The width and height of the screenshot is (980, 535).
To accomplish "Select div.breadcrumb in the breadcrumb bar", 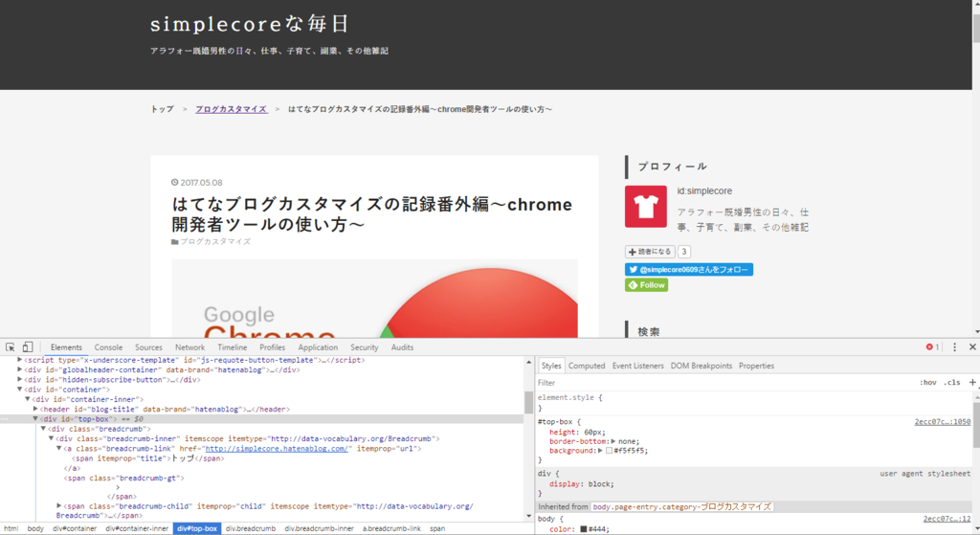I will 251,528.
